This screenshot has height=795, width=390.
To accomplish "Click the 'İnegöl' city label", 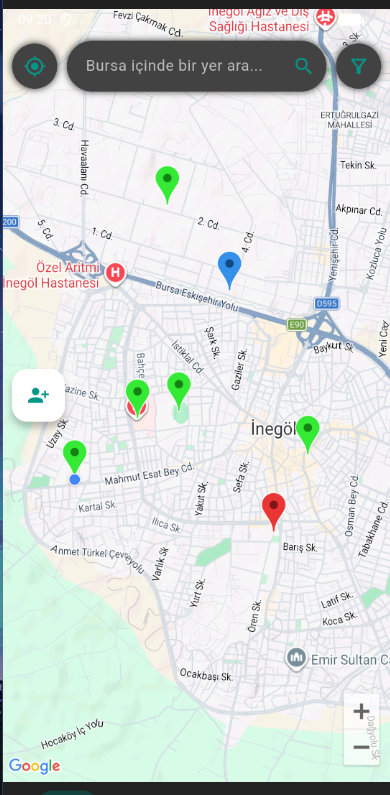I will pos(273,429).
